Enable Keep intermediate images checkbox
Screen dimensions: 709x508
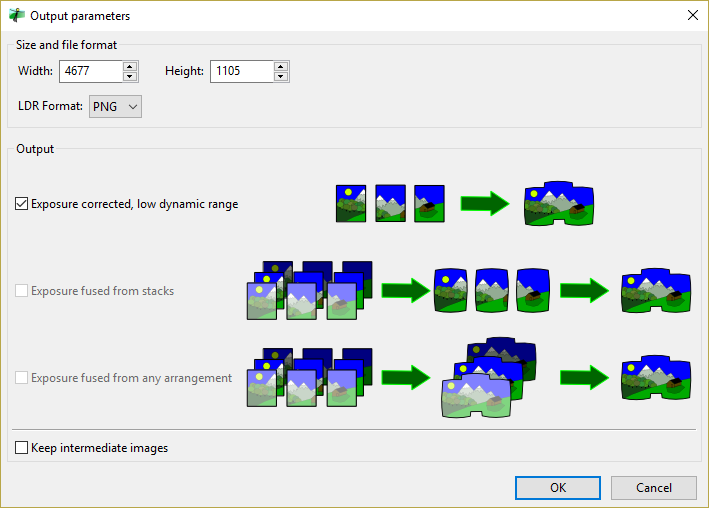click(x=22, y=448)
